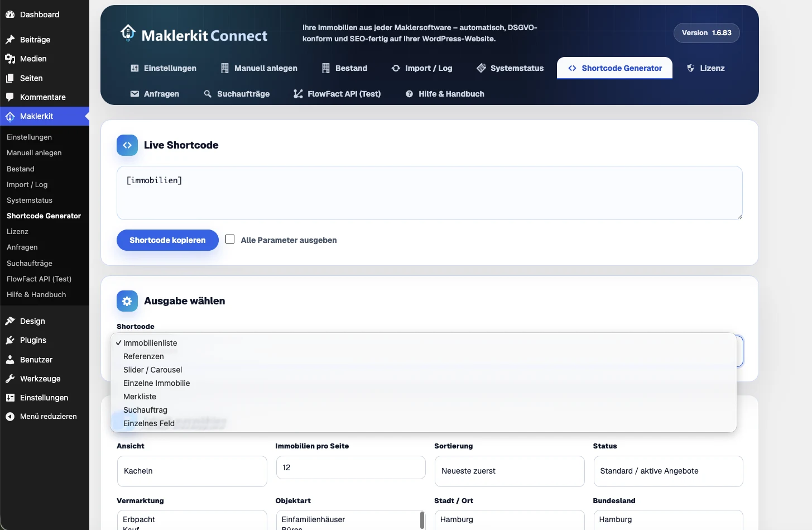
Task: Click the Anfragen envelope icon
Action: click(134, 94)
